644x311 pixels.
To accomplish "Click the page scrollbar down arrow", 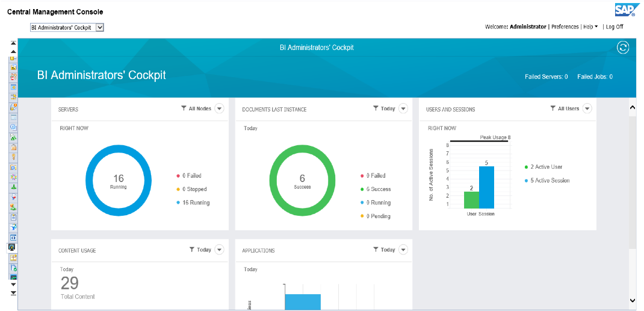I will pyautogui.click(x=633, y=300).
